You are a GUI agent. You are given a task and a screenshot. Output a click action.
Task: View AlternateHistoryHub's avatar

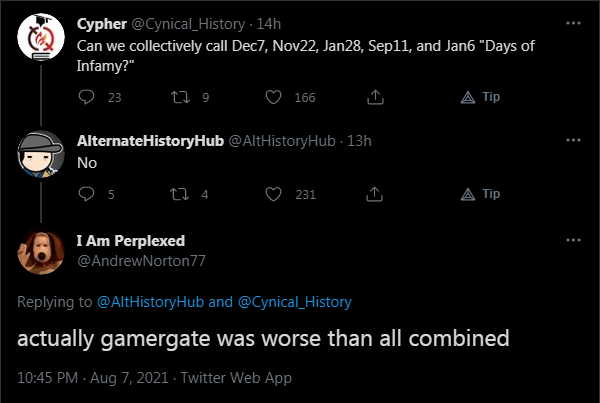pyautogui.click(x=41, y=154)
